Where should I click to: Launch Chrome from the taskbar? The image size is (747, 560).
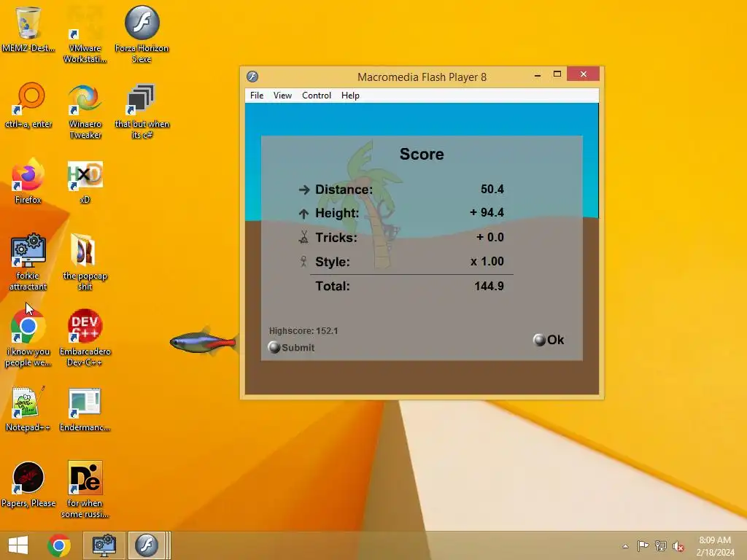pos(59,545)
